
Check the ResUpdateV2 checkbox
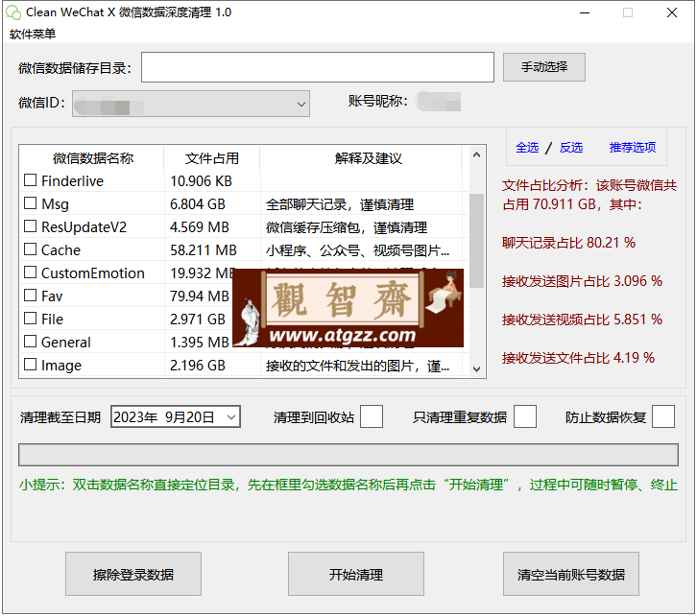click(30, 226)
